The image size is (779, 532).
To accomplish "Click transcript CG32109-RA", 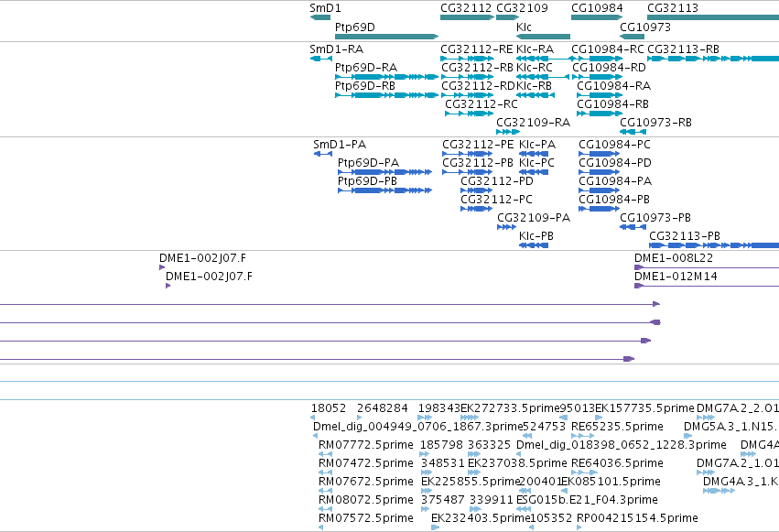I will tap(533, 122).
